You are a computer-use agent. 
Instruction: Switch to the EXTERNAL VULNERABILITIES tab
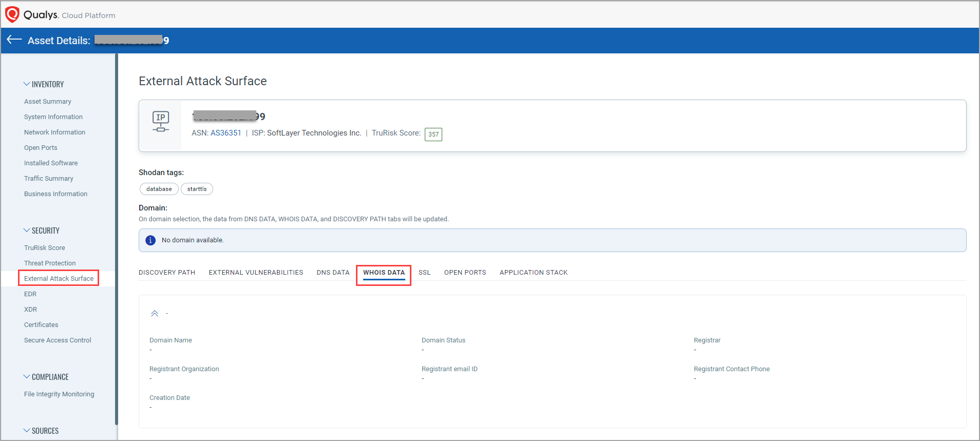point(256,273)
